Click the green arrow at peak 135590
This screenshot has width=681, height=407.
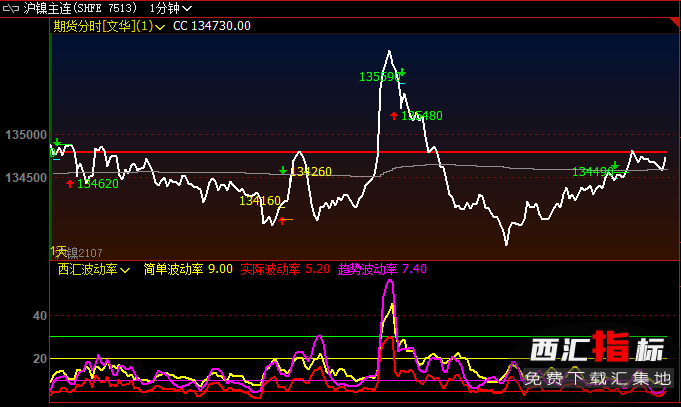(401, 73)
